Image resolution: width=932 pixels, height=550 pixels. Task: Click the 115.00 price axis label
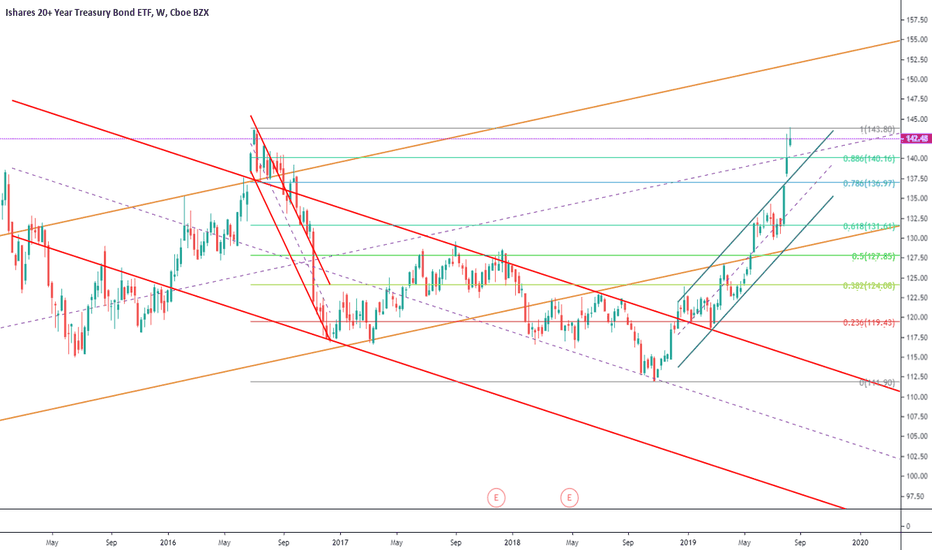pyautogui.click(x=917, y=357)
